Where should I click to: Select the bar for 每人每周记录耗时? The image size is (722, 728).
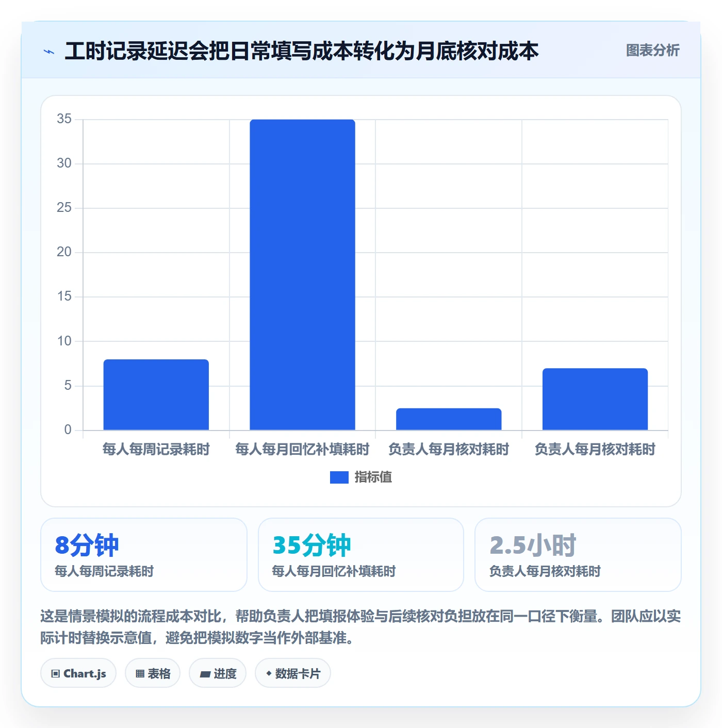(156, 394)
